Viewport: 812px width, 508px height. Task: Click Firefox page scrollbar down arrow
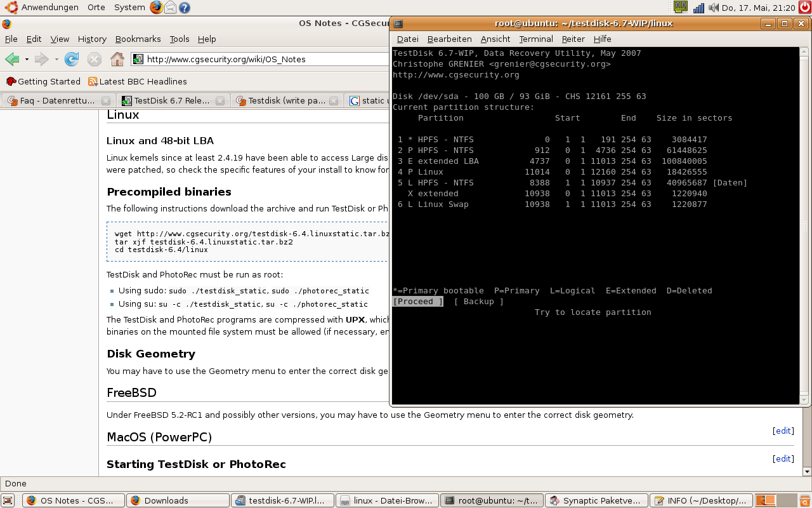click(807, 471)
